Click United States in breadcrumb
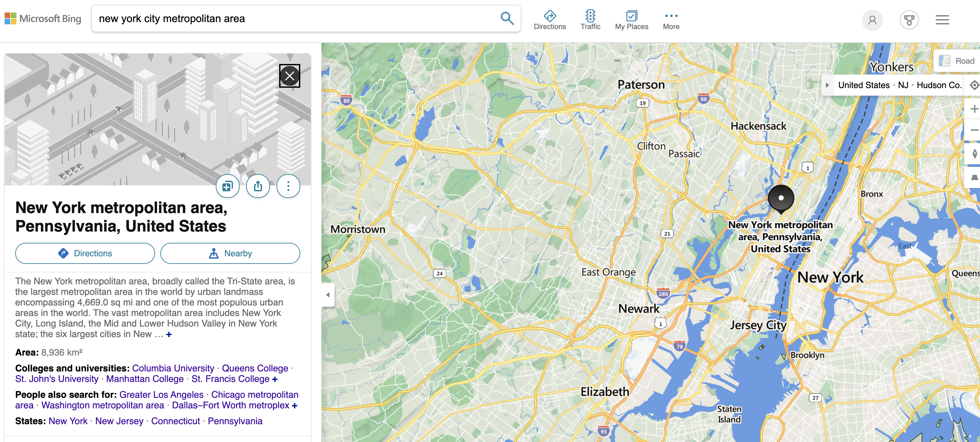Image resolution: width=980 pixels, height=442 pixels. (864, 85)
